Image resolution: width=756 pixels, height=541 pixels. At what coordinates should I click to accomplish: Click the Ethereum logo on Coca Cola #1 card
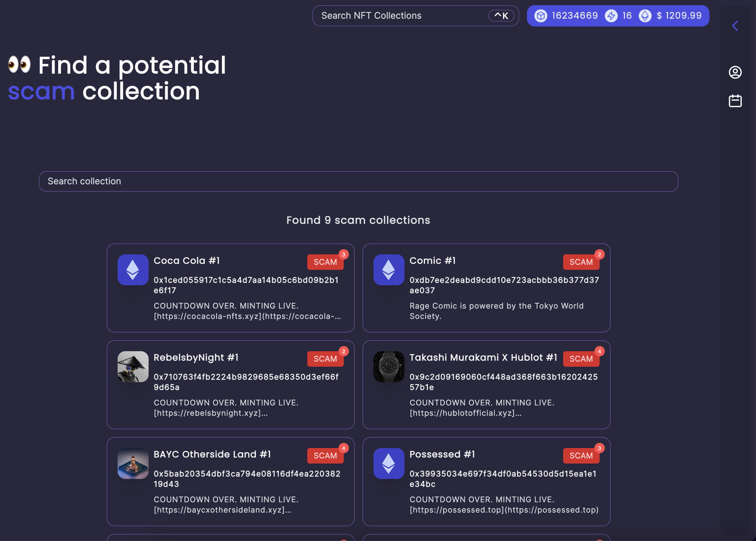[x=133, y=270]
